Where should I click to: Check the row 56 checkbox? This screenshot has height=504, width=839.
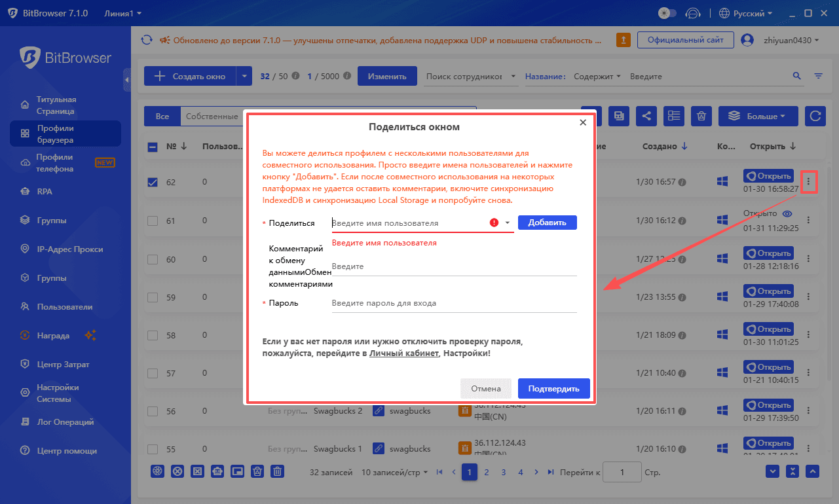153,411
